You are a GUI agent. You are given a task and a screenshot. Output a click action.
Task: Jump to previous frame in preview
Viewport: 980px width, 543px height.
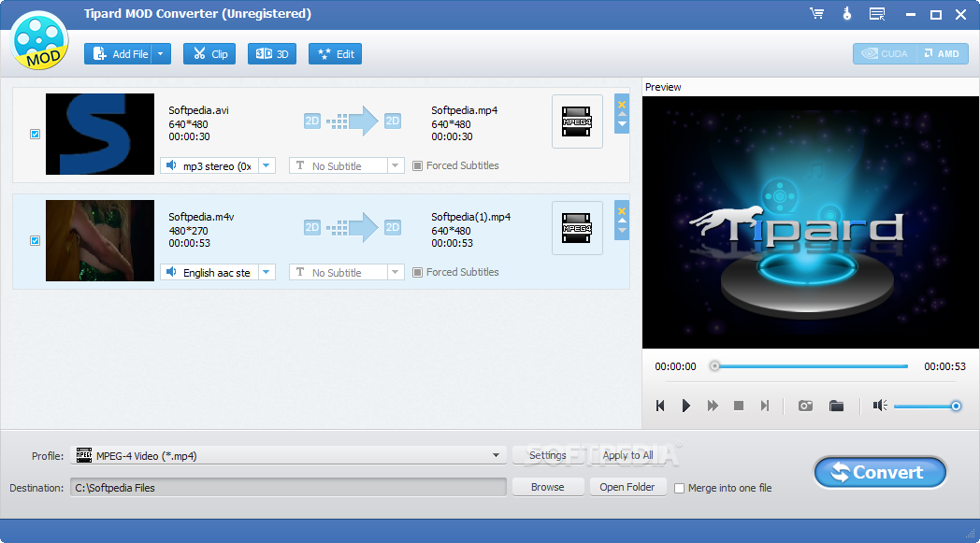pyautogui.click(x=660, y=407)
